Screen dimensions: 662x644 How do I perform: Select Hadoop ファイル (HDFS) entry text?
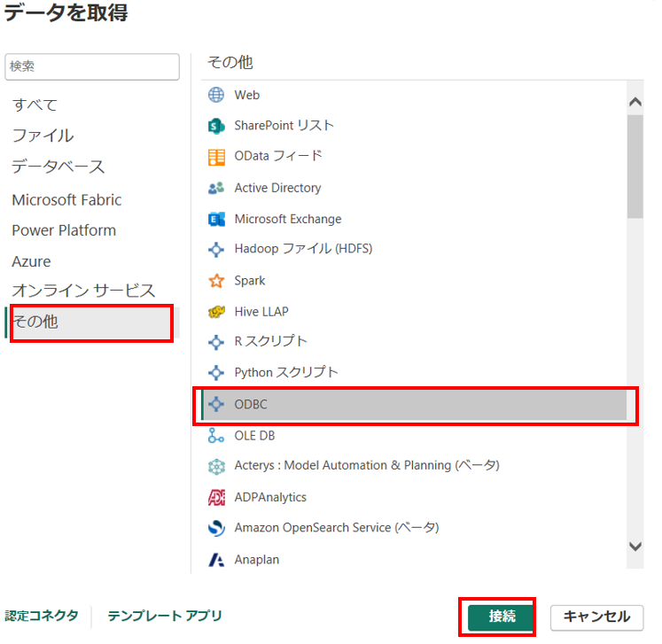coord(304,249)
